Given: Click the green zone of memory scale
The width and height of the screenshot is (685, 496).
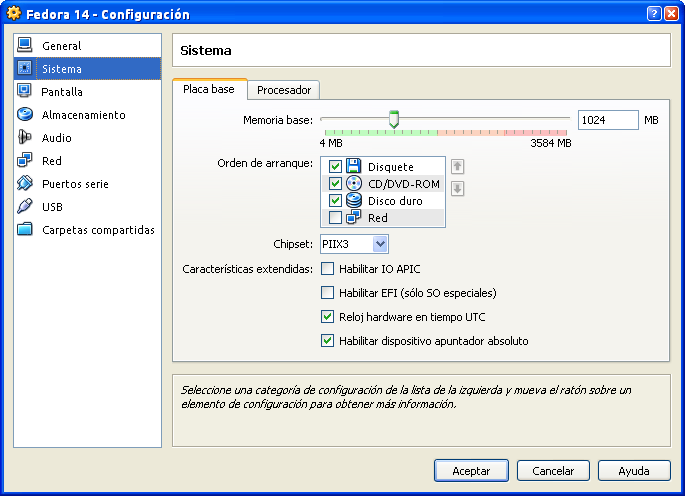Looking at the screenshot, I should pyautogui.click(x=381, y=132).
